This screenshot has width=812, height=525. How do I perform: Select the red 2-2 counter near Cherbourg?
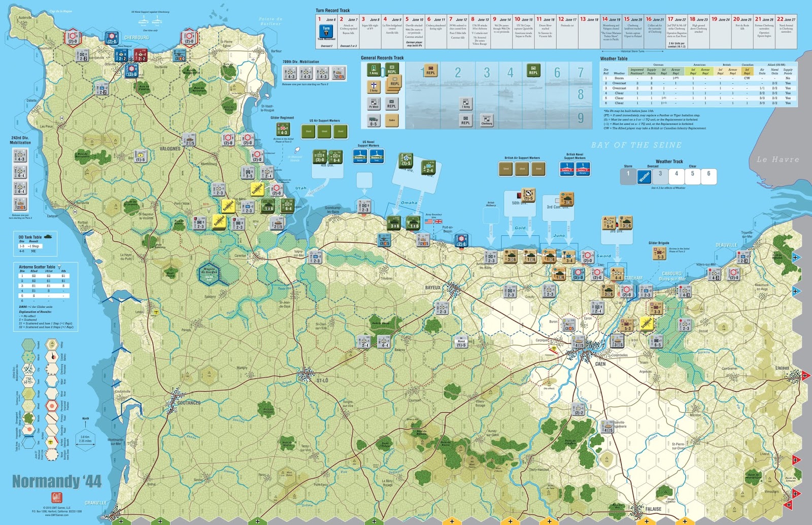click(x=141, y=56)
